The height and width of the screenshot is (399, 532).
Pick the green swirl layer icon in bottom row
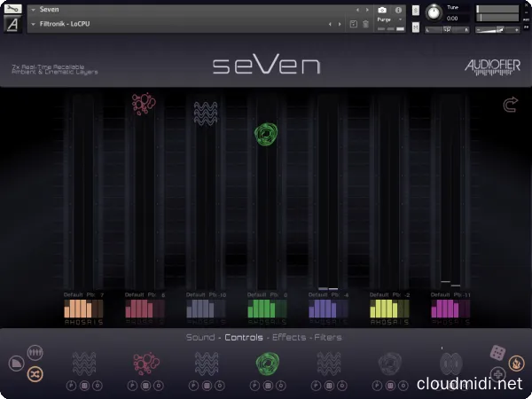click(x=268, y=364)
